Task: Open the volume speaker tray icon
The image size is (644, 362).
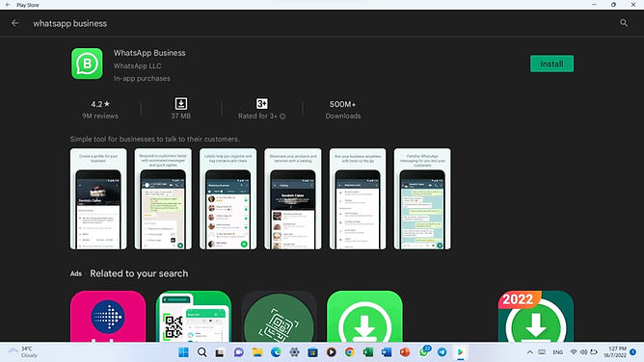Action: coord(583,352)
